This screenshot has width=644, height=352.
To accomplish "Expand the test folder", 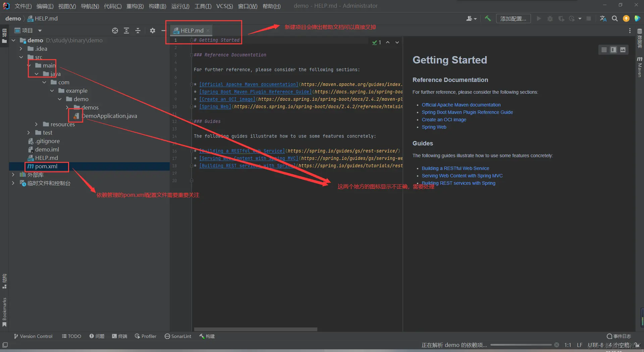I will coord(29,133).
